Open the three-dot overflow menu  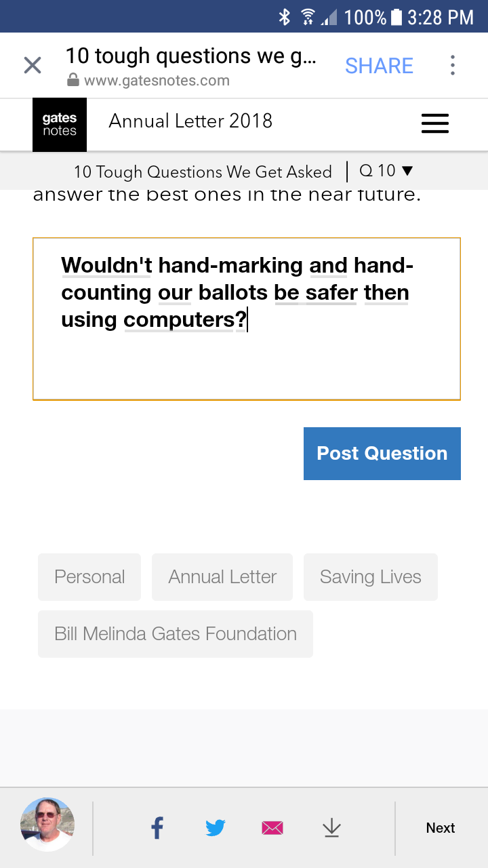click(452, 66)
